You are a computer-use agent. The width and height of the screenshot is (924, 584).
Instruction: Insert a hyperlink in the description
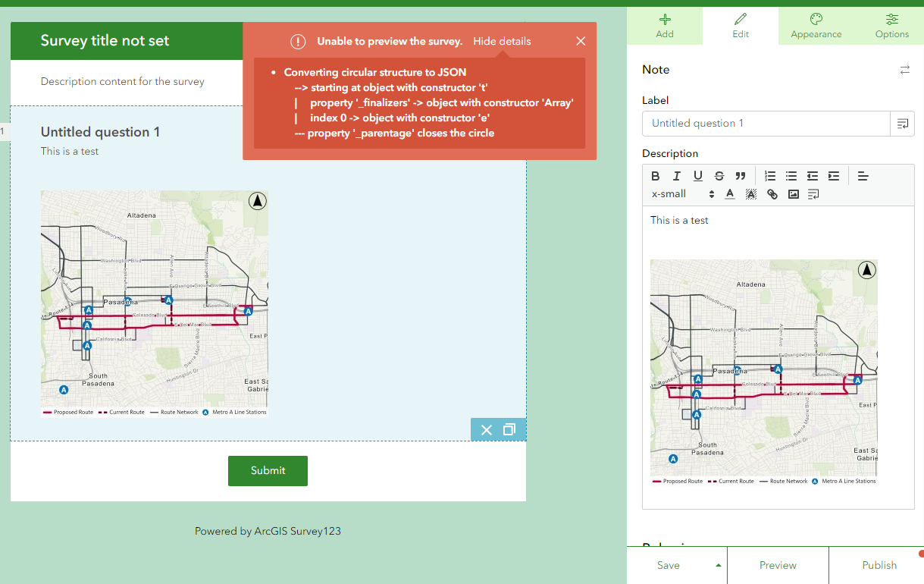pos(772,193)
